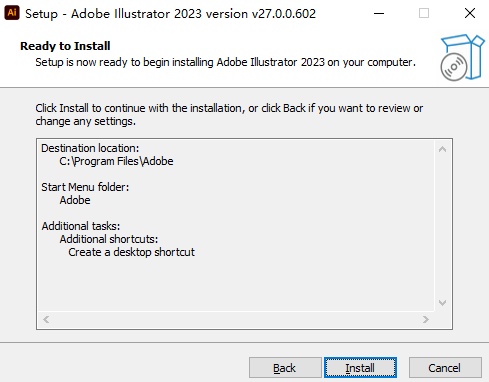
Task: Click the summary box scroll left arrow
Action: (46, 319)
